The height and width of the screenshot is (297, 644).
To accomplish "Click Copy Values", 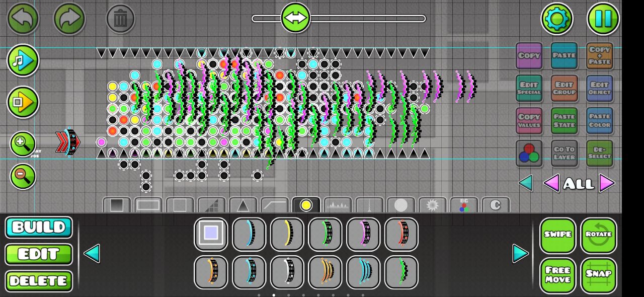I will (x=529, y=121).
